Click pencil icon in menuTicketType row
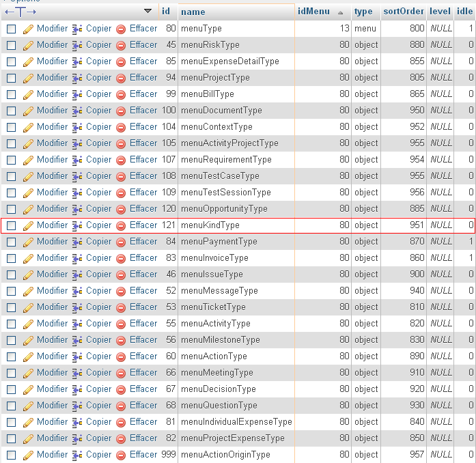The width and height of the screenshot is (476, 463). (28, 307)
